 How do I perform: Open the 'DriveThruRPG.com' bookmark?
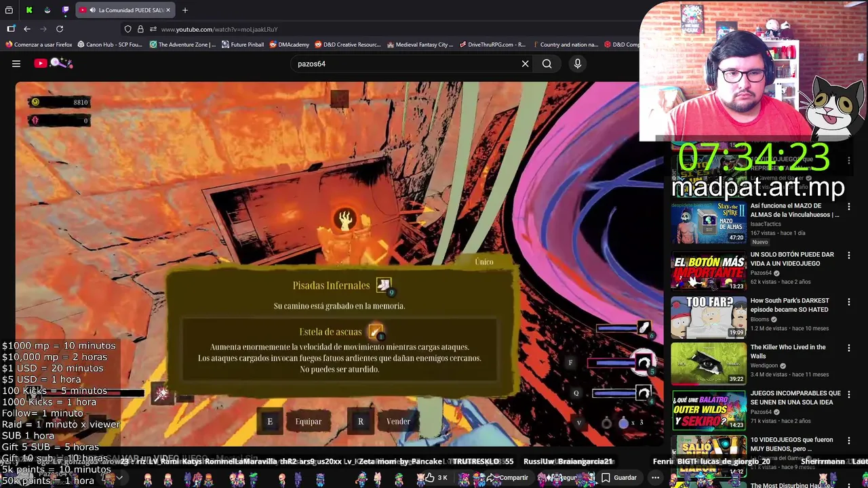[492, 45]
